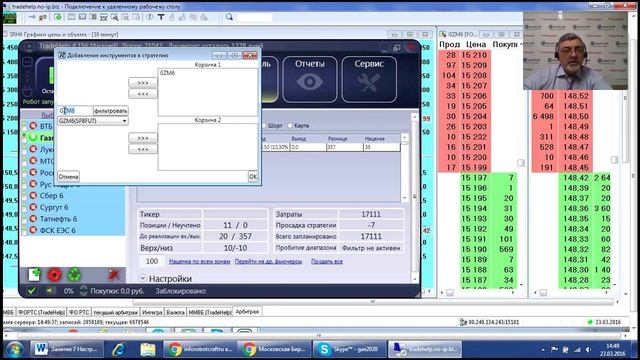640x360 pixels.
Task: Switch to Chrome window inforobotcraft.ru
Action: click(x=199, y=349)
